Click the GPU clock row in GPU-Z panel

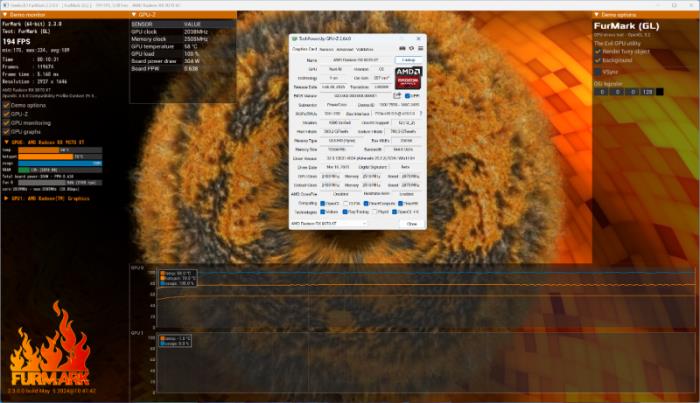click(x=183, y=32)
